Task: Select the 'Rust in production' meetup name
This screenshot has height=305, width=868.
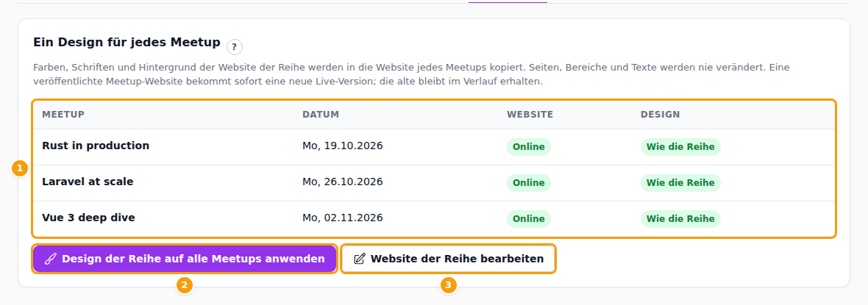Action: click(x=96, y=146)
